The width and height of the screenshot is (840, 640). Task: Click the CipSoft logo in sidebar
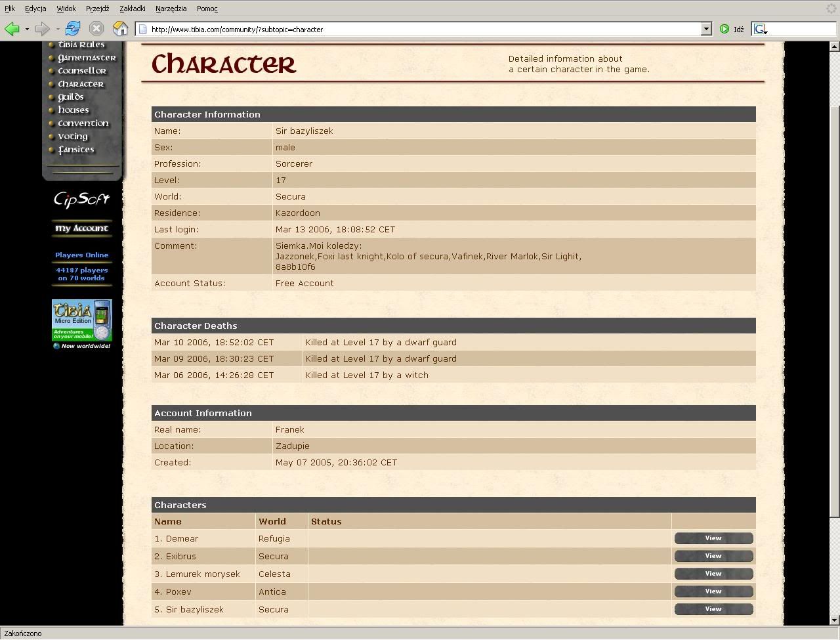82,199
